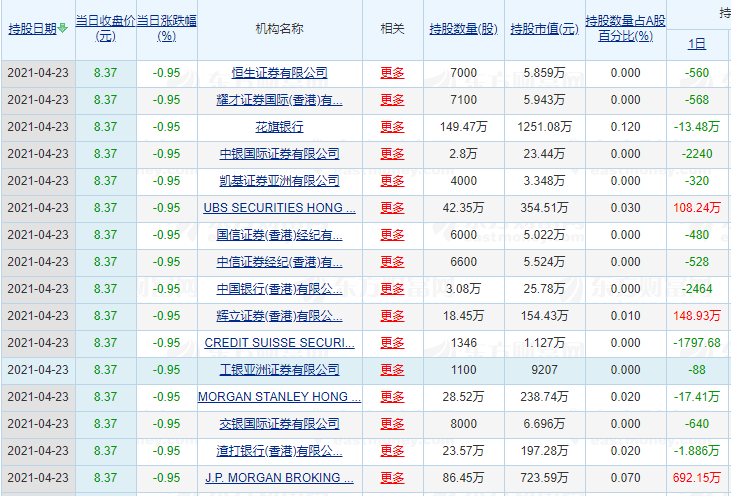Open CREDIT SUISSE SECURI... link
731x496 pixels.
pyautogui.click(x=279, y=343)
